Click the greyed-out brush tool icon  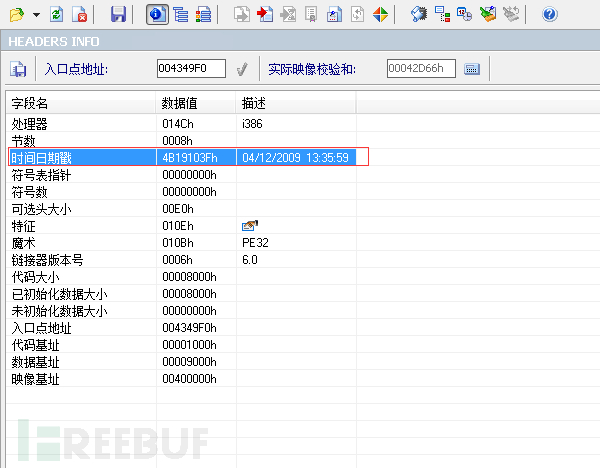coord(511,15)
